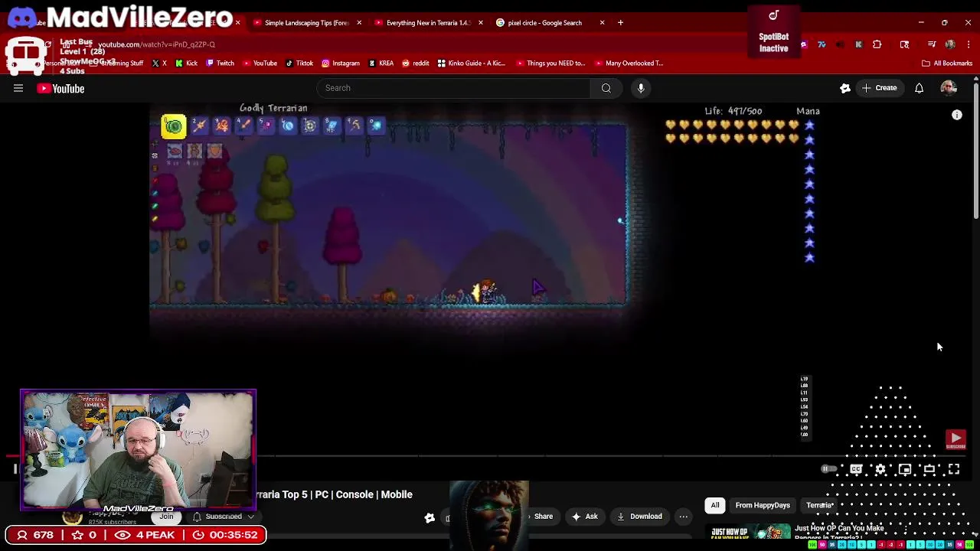Close the Simple Landscaping Tips tab
The image size is (980, 551).
tap(358, 23)
